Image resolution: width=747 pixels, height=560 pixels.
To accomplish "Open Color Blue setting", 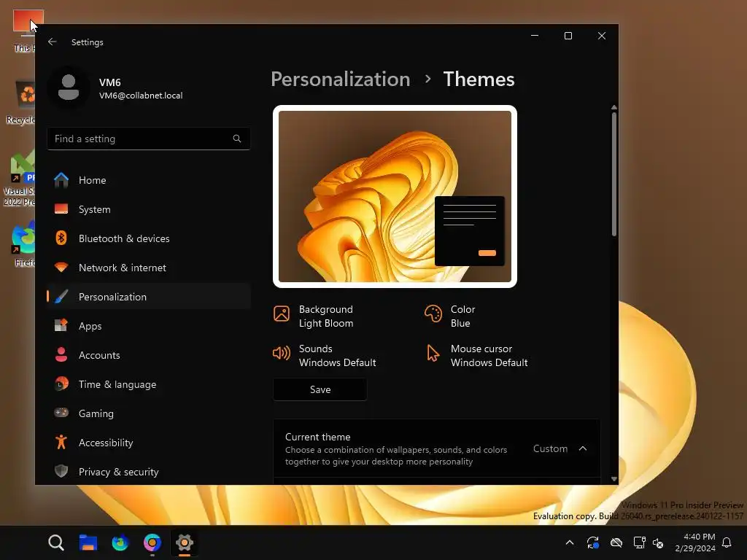I will [449, 316].
